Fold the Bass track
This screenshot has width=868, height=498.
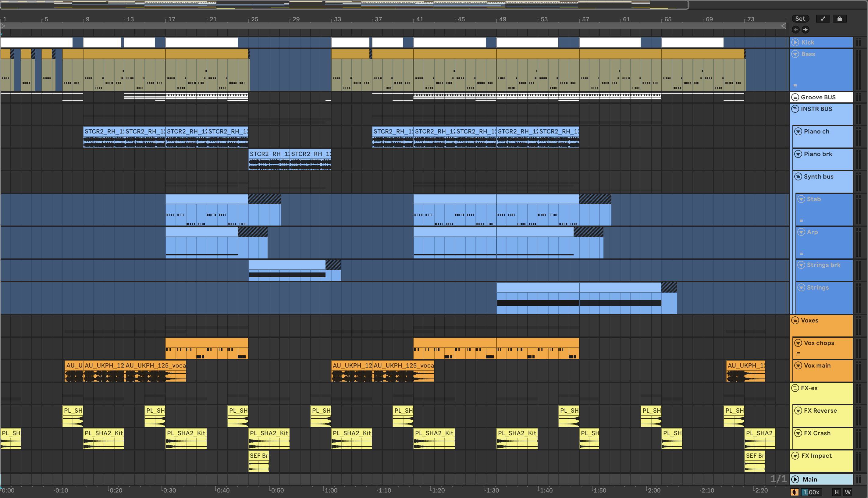pyautogui.click(x=795, y=54)
